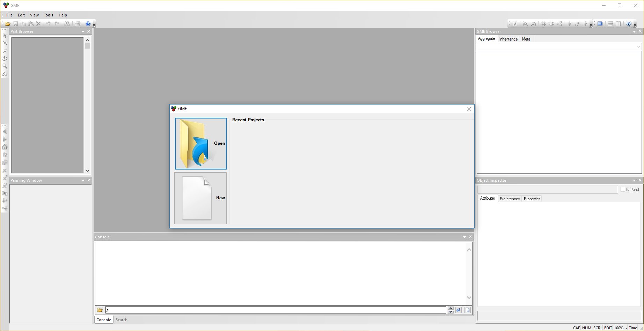Click the Undo arrow toolbar icon

click(x=49, y=24)
